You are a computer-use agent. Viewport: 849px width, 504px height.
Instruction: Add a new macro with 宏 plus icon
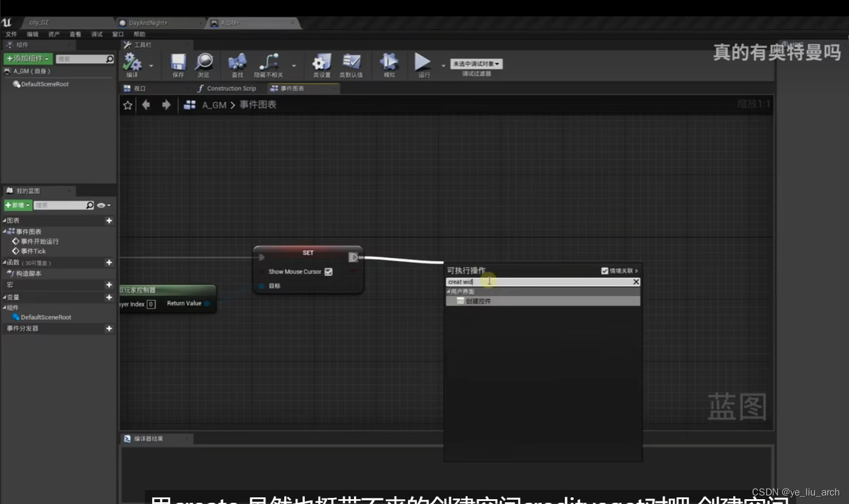(x=109, y=285)
